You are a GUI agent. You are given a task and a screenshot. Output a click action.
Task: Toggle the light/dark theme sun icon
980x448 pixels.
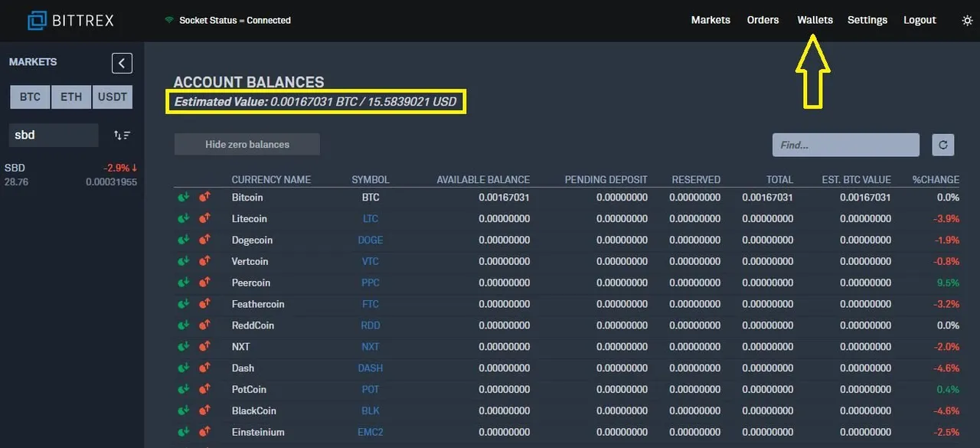pyautogui.click(x=967, y=21)
